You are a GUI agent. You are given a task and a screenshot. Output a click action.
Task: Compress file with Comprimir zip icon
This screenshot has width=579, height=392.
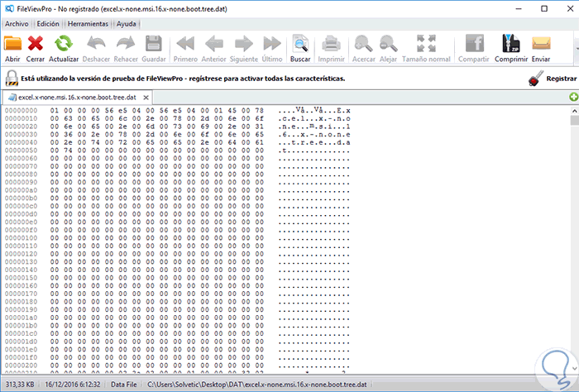click(x=511, y=44)
